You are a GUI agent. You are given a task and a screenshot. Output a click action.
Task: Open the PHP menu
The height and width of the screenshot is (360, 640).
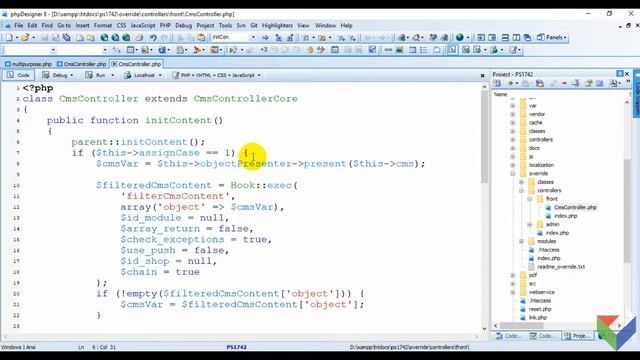(165, 25)
